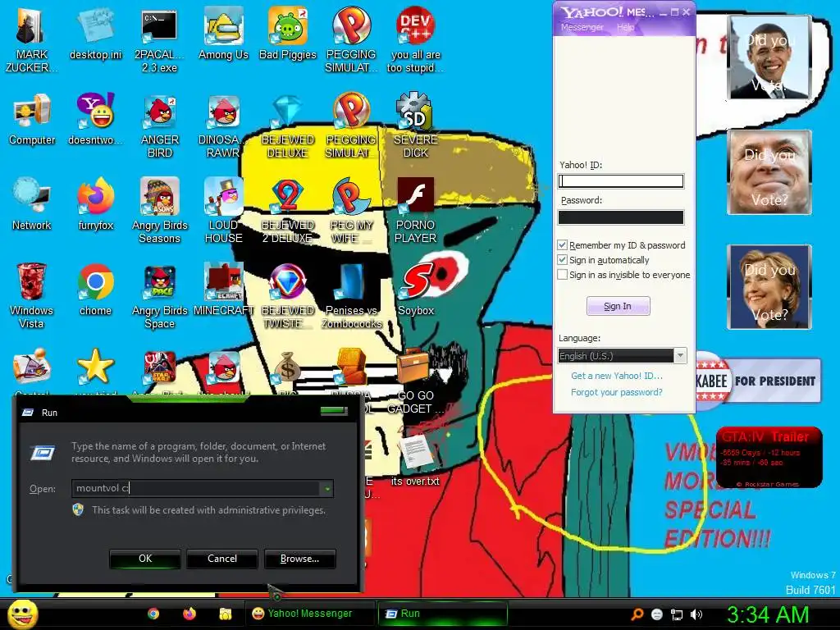Image resolution: width=840 pixels, height=630 pixels.
Task: Launch Angry Birds Space shortcut
Action: click(x=159, y=296)
